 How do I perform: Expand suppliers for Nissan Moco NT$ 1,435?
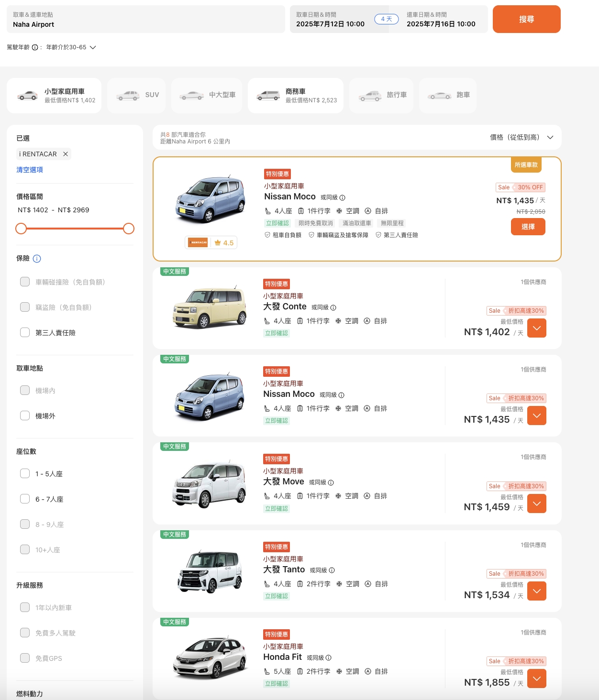point(537,416)
